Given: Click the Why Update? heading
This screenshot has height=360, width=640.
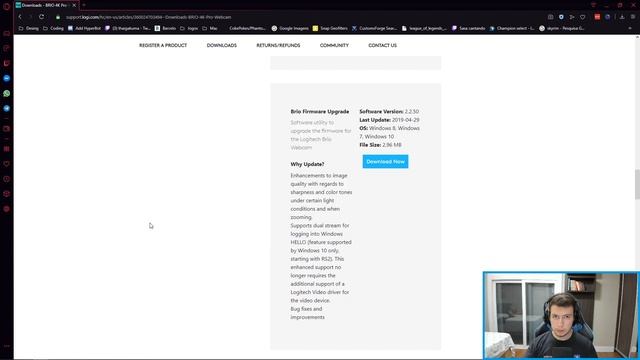Looking at the screenshot, I should pyautogui.click(x=307, y=164).
